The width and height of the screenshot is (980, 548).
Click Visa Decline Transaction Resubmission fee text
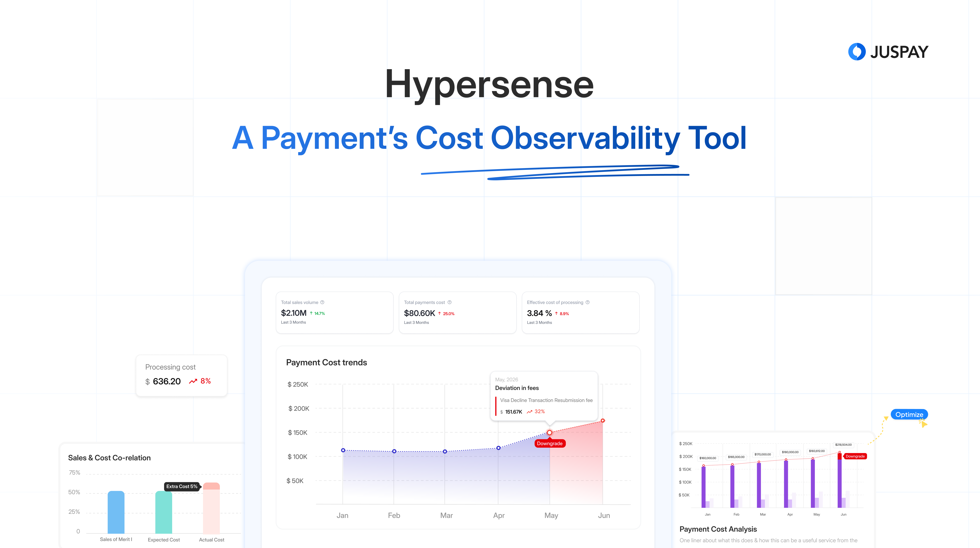pyautogui.click(x=546, y=400)
